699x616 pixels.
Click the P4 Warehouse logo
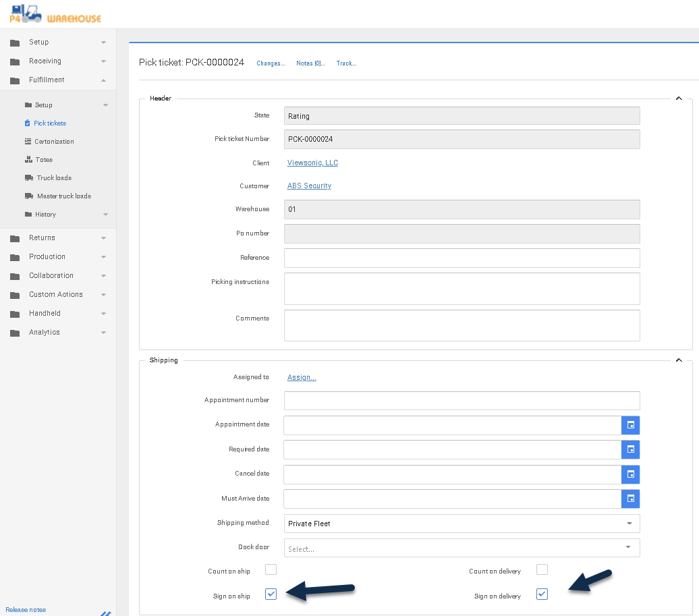55,14
